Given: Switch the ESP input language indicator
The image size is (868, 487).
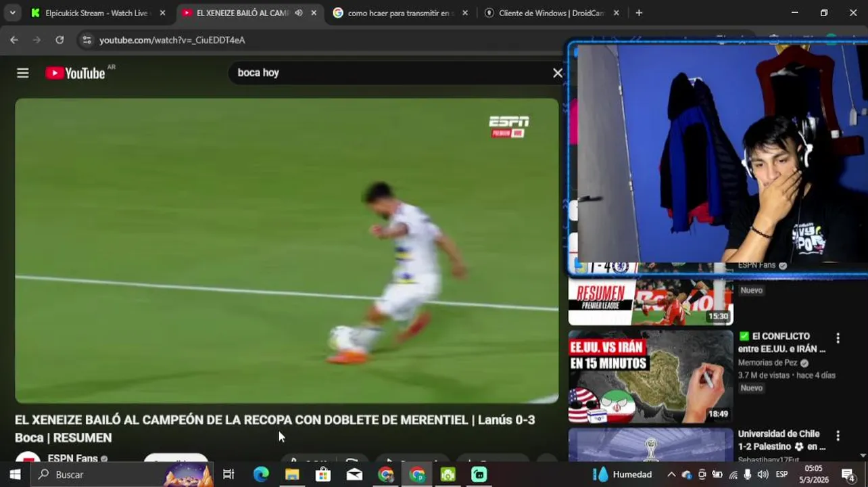Looking at the screenshot, I should tap(781, 475).
